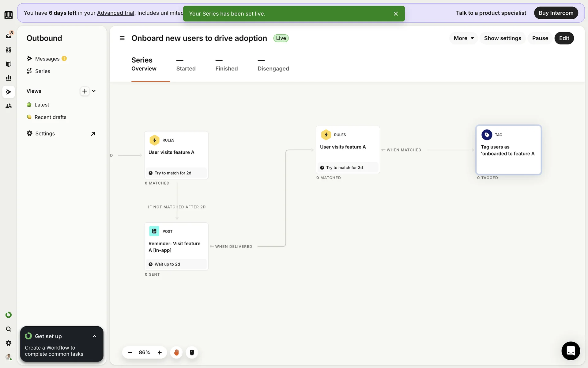
Task: Pause the live series
Action: click(540, 38)
